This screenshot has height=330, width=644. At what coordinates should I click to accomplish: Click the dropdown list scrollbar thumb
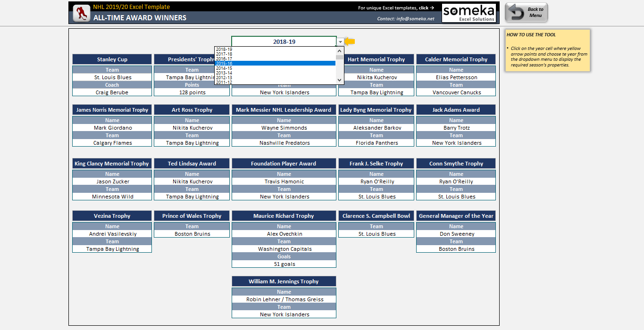click(x=340, y=57)
